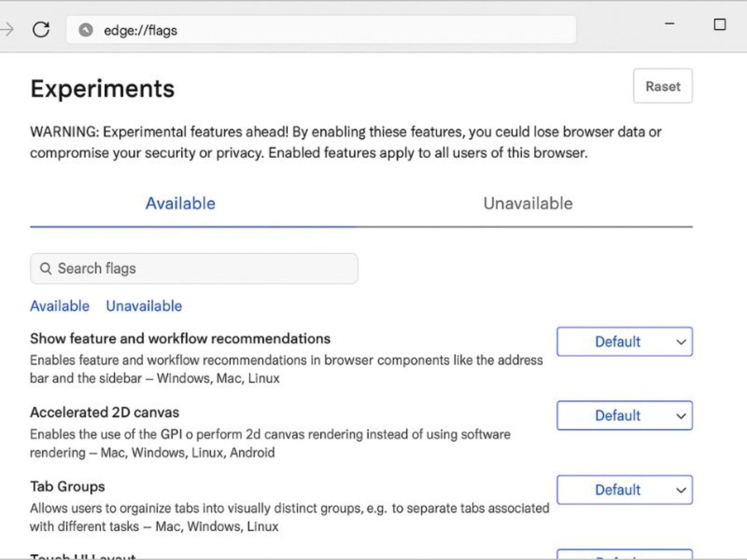Select the Available tab
Screen dimensions: 747x560
pyautogui.click(x=180, y=203)
